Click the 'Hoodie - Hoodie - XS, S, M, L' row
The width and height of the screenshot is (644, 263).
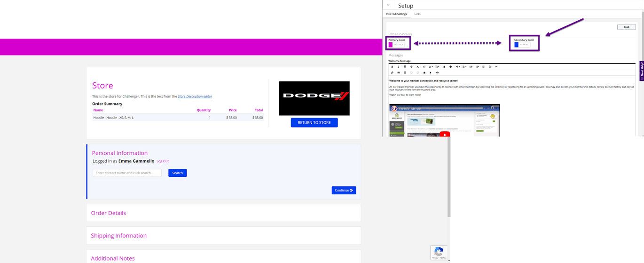[178, 118]
